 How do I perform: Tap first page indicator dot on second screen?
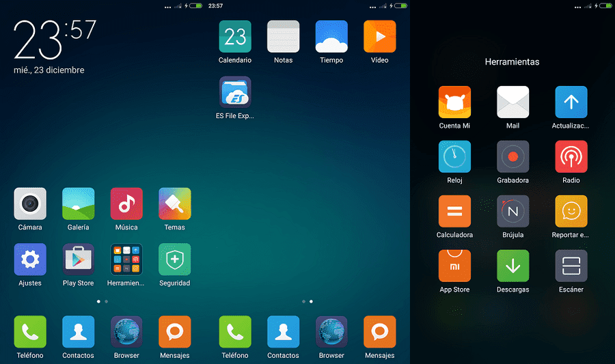click(x=303, y=301)
